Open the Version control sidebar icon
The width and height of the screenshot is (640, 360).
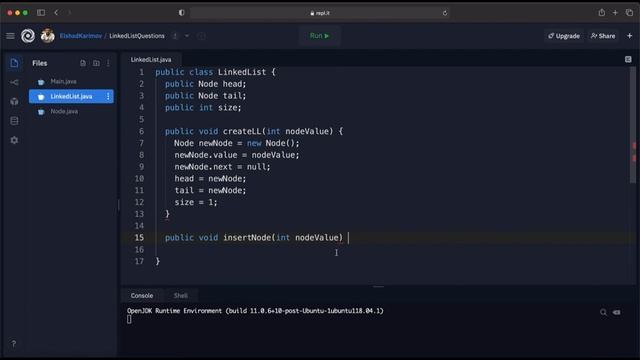tap(14, 82)
